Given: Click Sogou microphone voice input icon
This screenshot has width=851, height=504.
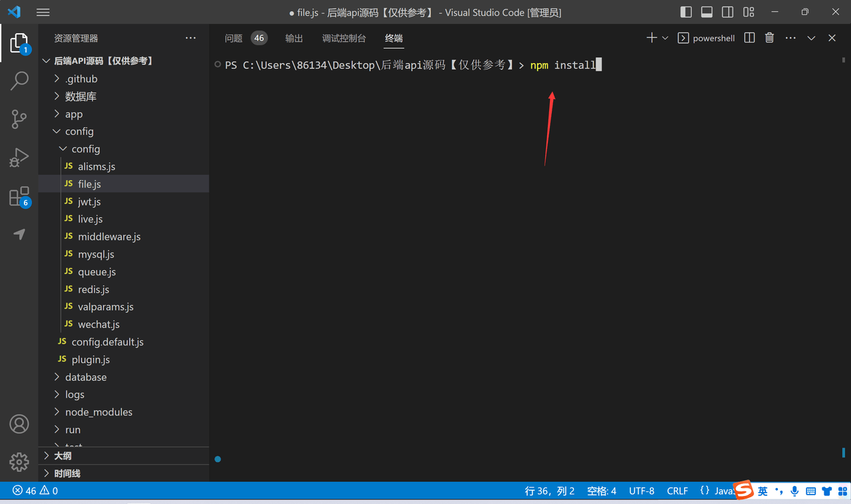Looking at the screenshot, I should (794, 491).
